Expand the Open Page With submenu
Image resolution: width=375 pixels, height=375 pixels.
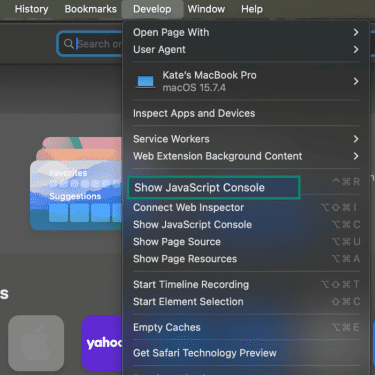coord(246,32)
